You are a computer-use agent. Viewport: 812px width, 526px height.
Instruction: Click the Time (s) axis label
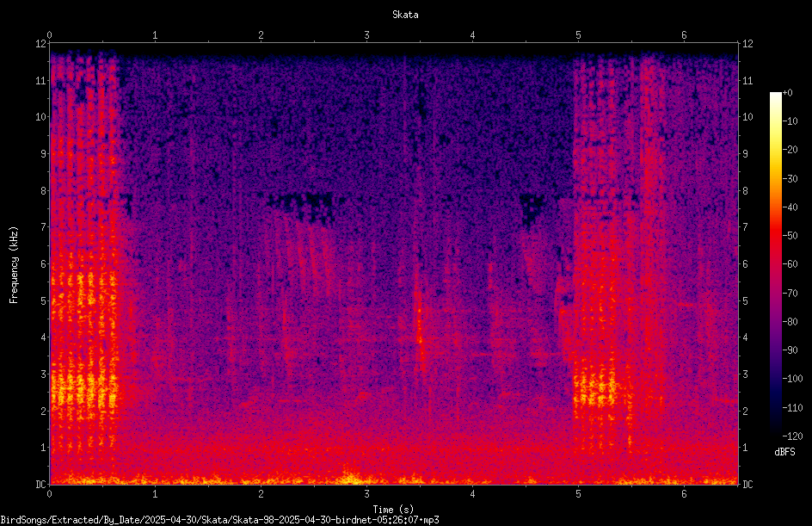(393, 510)
